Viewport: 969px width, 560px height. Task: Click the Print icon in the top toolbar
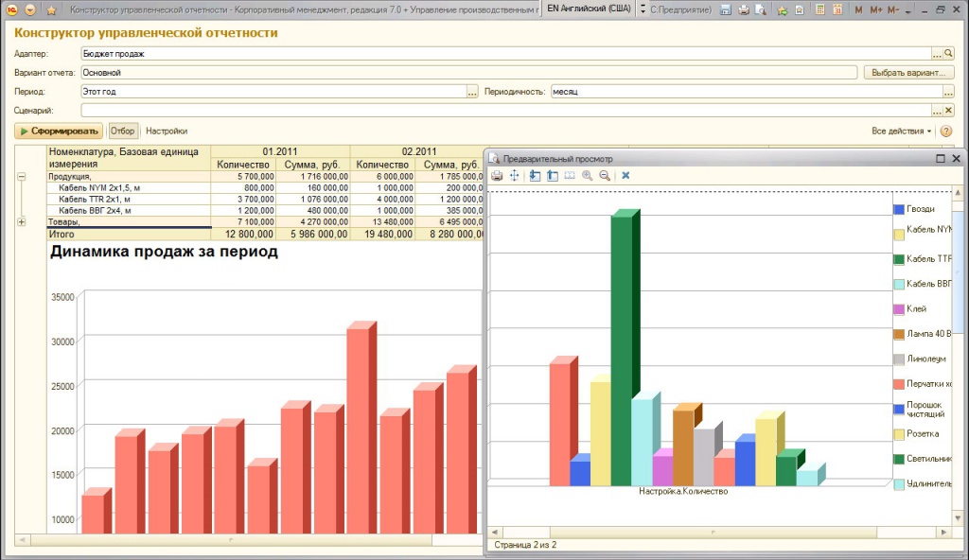point(744,9)
